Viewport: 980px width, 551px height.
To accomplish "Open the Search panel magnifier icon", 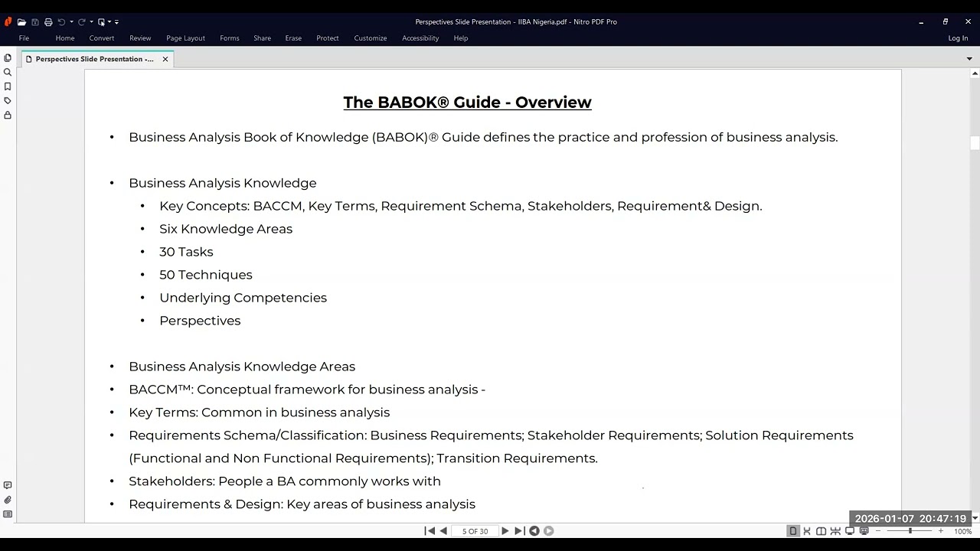I will pos(8,73).
